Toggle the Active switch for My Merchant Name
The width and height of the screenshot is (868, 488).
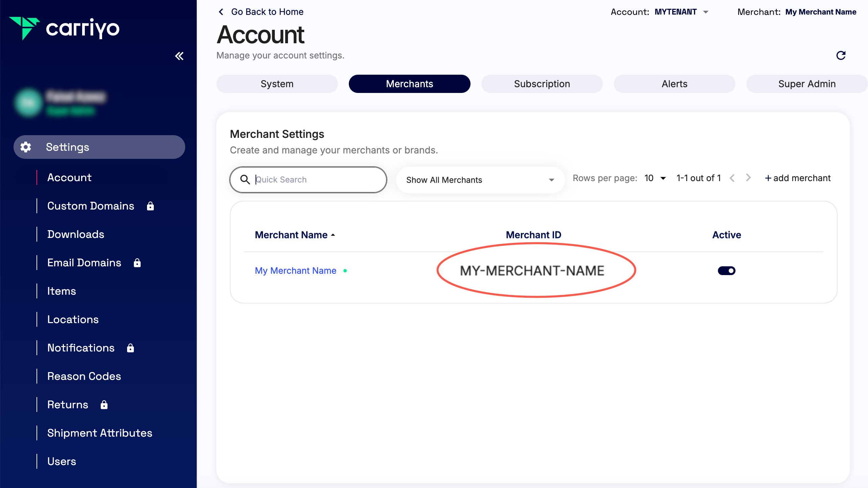pos(727,270)
